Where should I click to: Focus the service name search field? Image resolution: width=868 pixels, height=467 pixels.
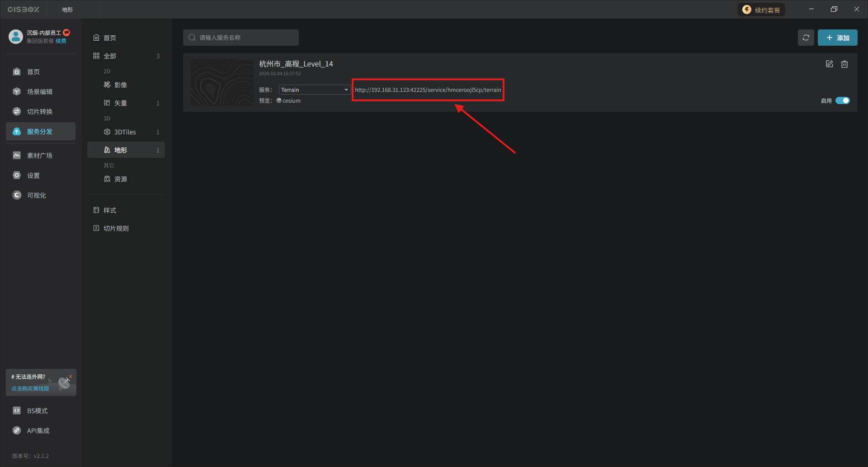[x=241, y=38]
